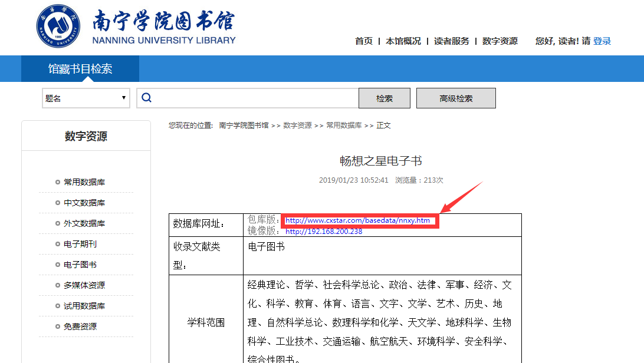This screenshot has width=644, height=363.
Task: Select 外文数据库 in the sidebar
Action: pyautogui.click(x=84, y=223)
